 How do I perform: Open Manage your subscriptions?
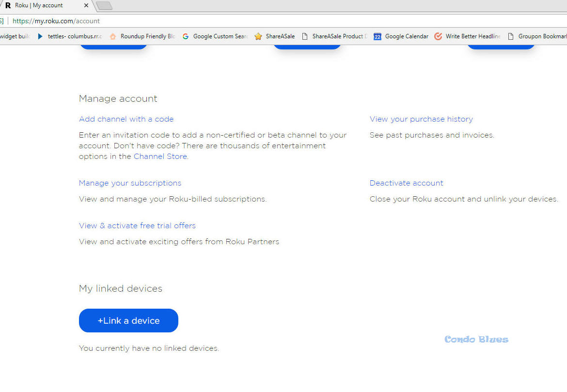click(130, 183)
